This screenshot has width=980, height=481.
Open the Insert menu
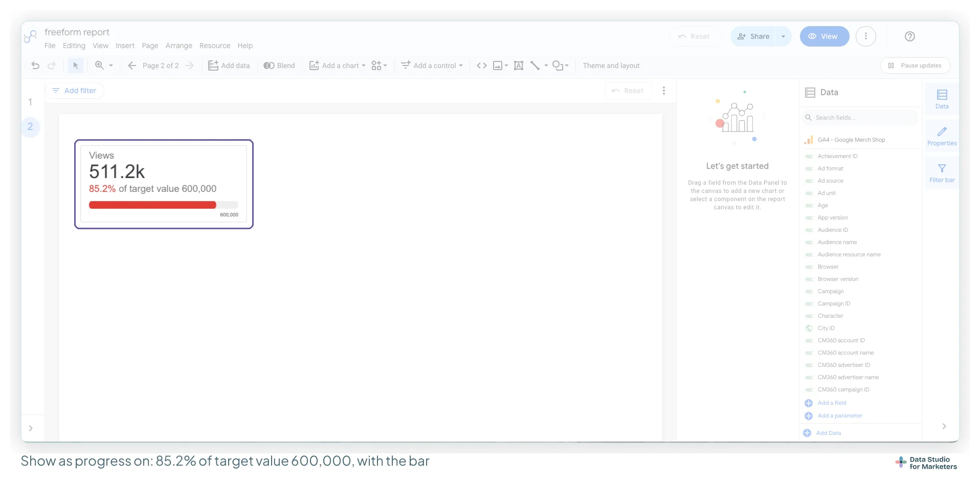tap(125, 46)
